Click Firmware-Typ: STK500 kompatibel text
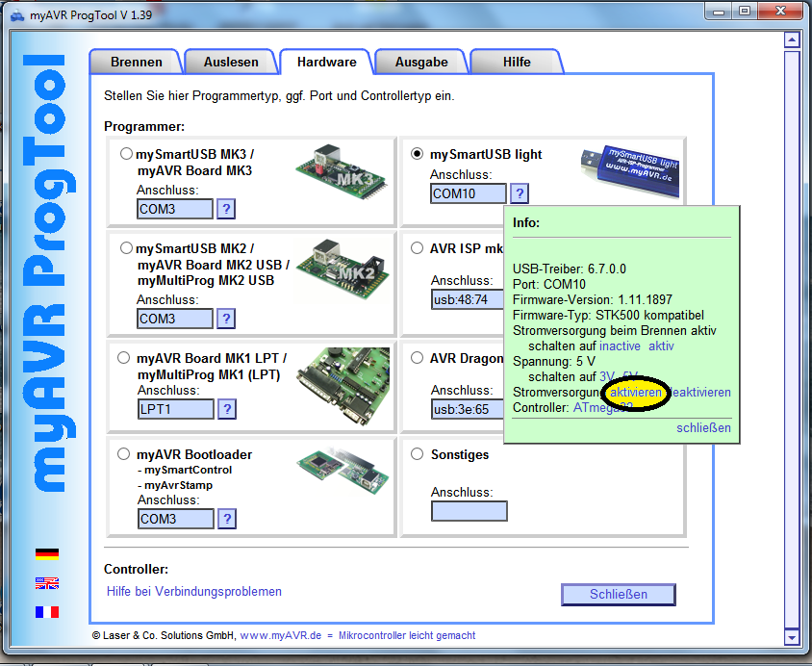 point(608,316)
